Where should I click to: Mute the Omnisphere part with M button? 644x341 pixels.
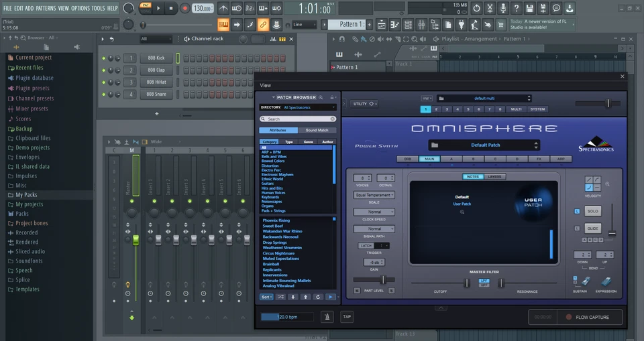coord(356,291)
